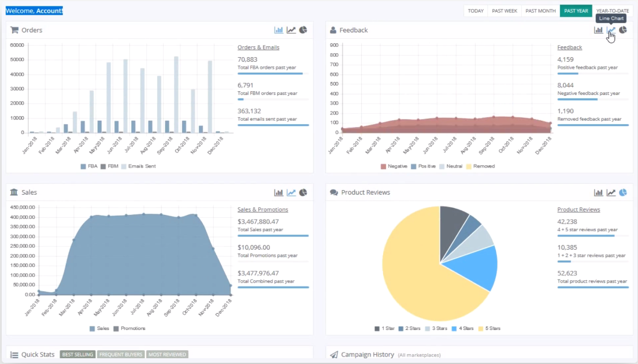Switch Orders panel to bar chart view
The height and width of the screenshot is (364, 638).
click(x=279, y=30)
